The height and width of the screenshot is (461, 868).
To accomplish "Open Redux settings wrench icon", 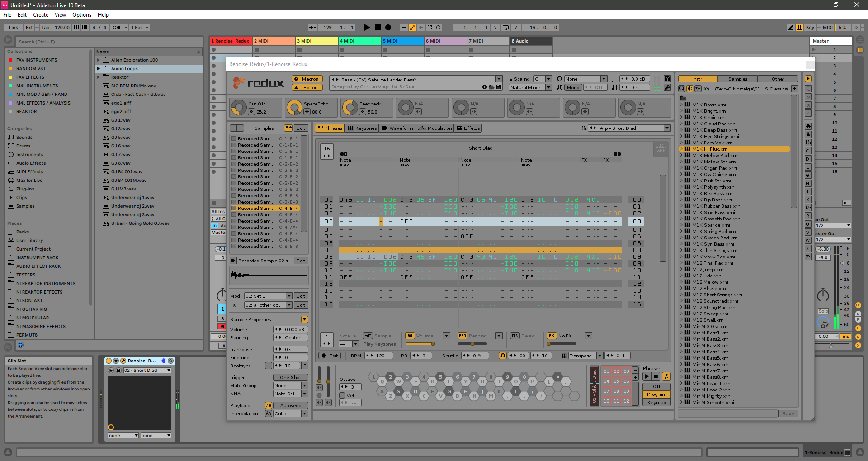I will (667, 87).
